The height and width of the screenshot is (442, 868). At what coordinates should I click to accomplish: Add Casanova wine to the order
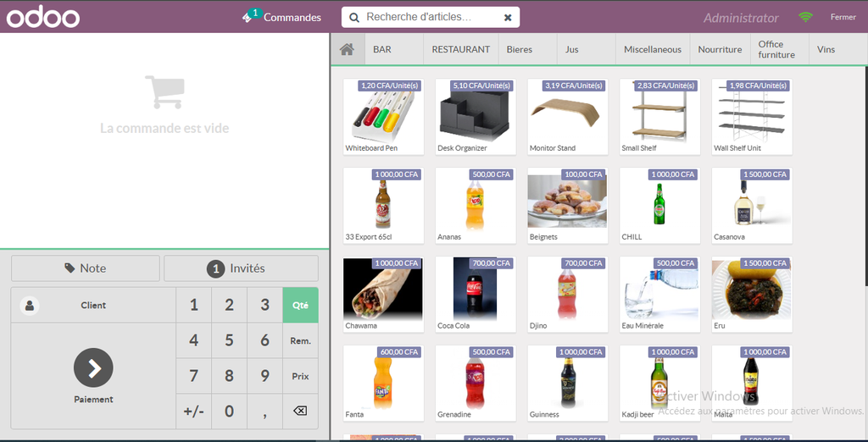[752, 205]
